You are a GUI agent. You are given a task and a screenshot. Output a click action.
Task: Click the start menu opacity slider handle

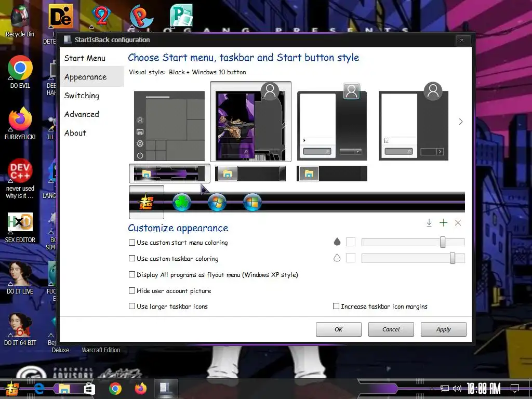pyautogui.click(x=443, y=242)
